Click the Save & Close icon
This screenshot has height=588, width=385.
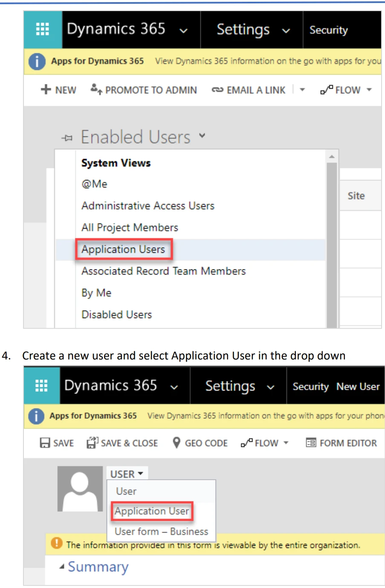click(x=92, y=443)
